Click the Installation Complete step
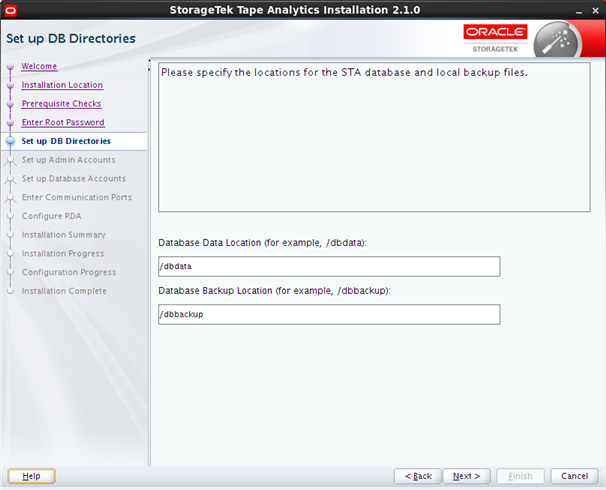Image resolution: width=606 pixels, height=490 pixels. (64, 291)
